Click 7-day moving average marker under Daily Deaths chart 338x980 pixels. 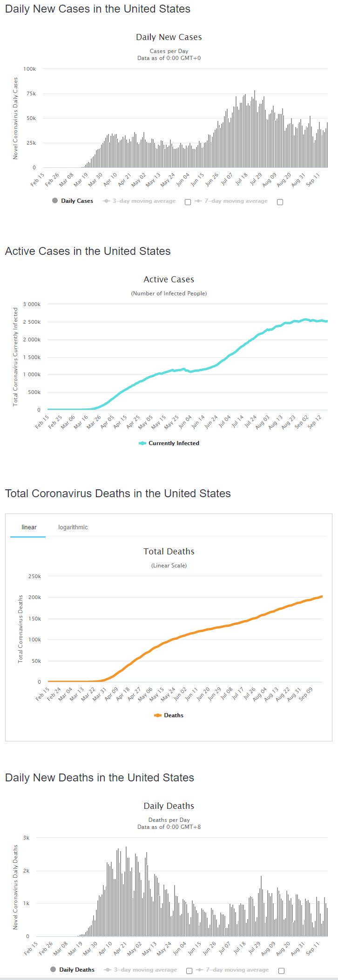[x=200, y=970]
